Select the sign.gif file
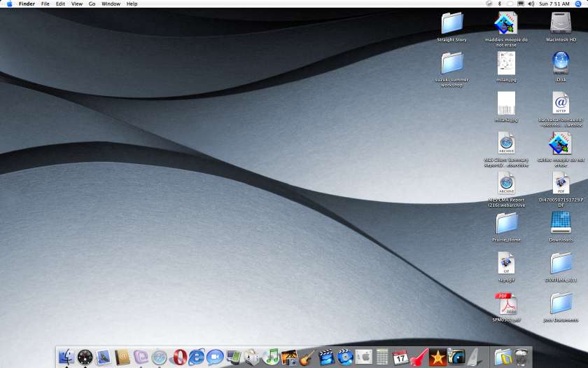Viewport: 588px width, 368px height. coord(506,263)
